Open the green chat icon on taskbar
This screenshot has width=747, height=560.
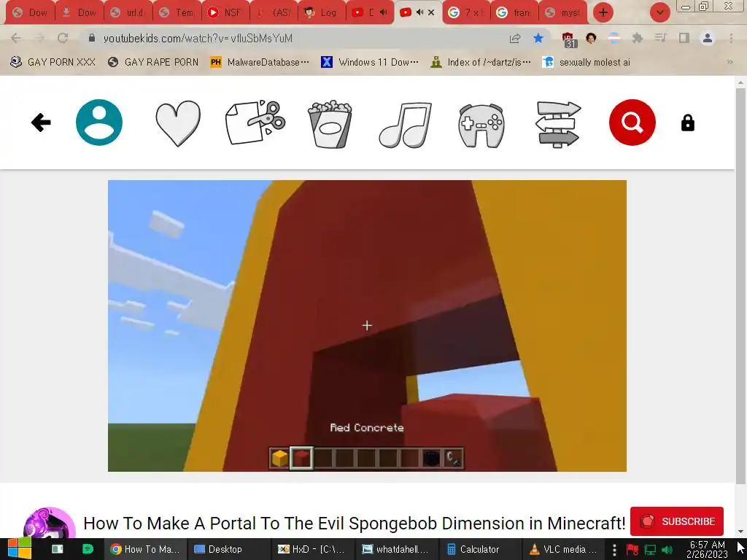(x=88, y=549)
